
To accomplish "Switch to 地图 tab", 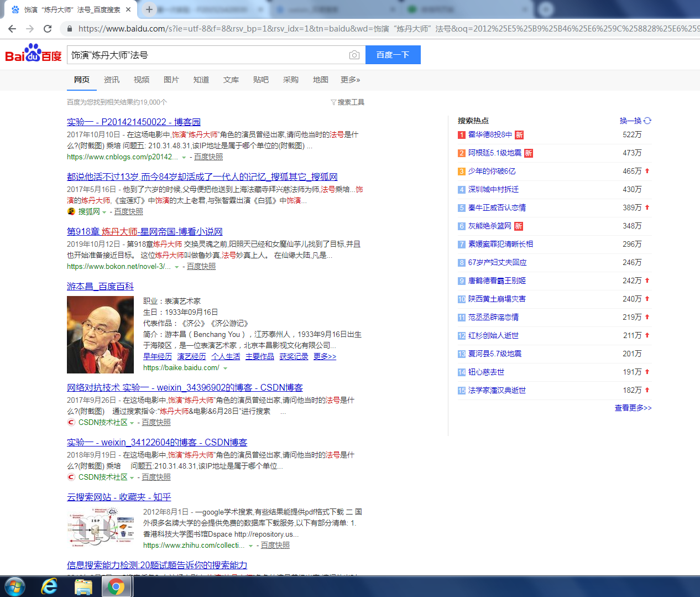I will point(321,80).
